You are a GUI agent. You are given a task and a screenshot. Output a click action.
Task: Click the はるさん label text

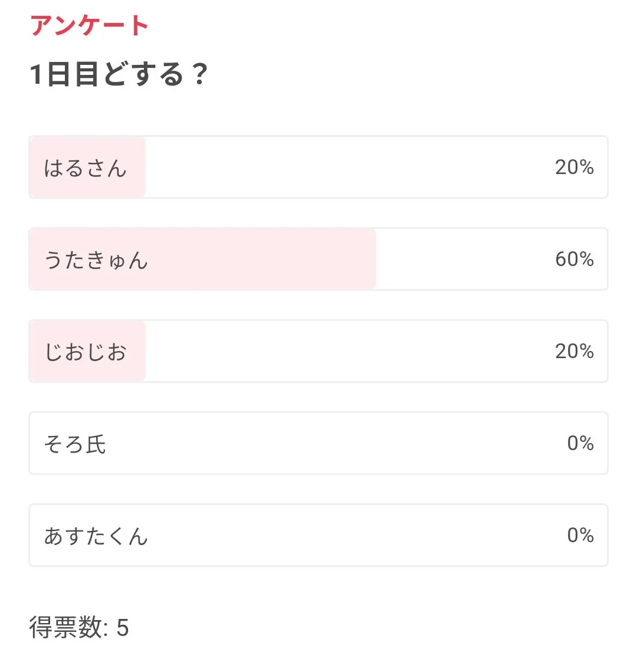coord(86,168)
